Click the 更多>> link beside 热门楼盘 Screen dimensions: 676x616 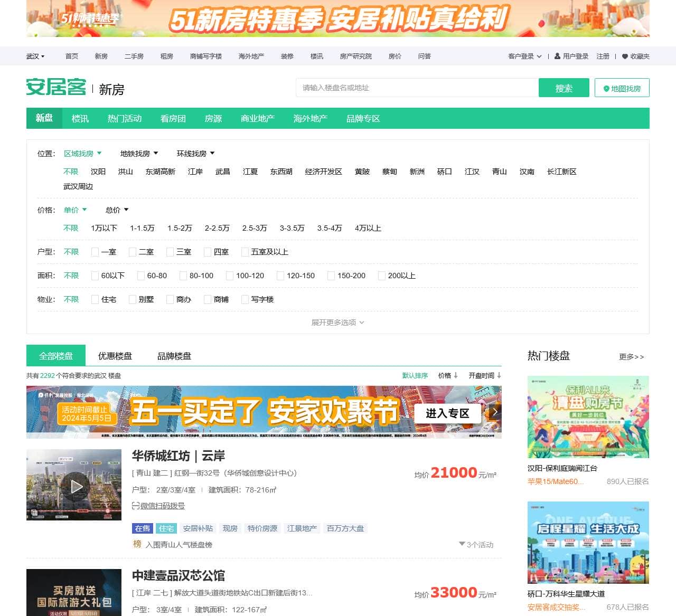pyautogui.click(x=632, y=357)
